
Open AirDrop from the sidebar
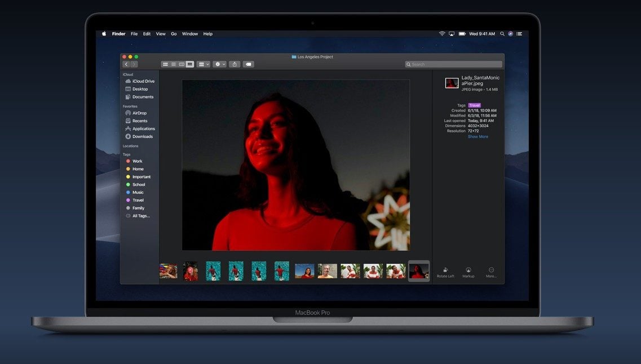139,113
